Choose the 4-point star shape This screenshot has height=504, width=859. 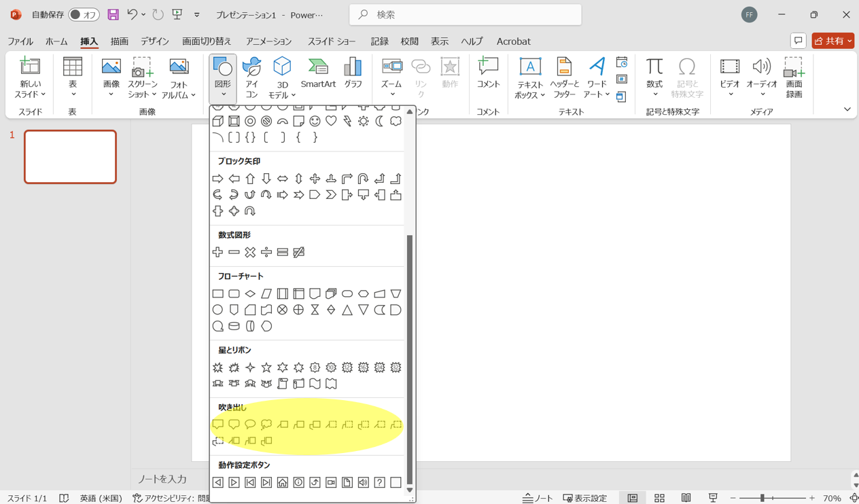point(250,367)
